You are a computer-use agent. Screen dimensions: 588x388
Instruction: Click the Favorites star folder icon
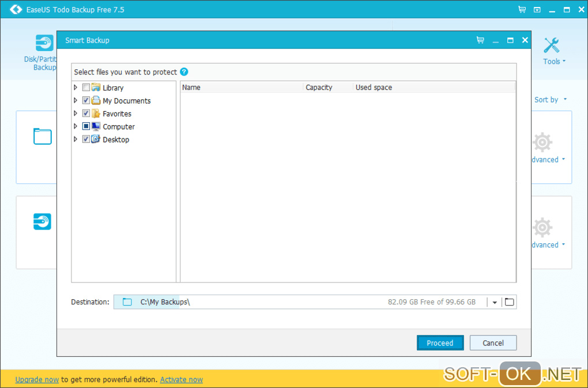(x=96, y=113)
